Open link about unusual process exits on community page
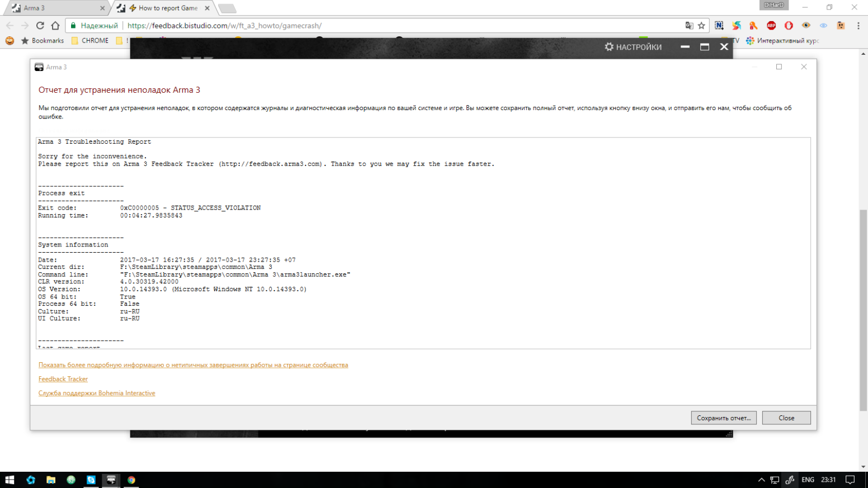868x488 pixels. [193, 365]
